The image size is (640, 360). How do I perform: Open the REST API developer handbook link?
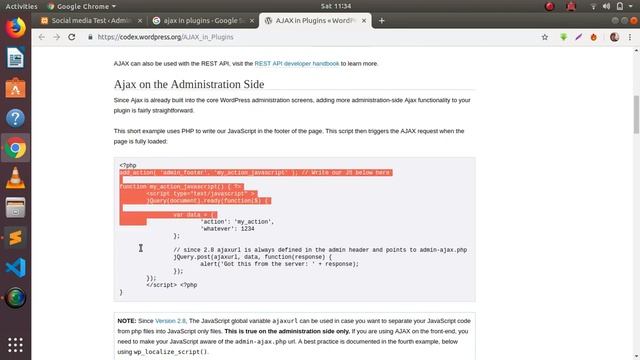point(297,64)
